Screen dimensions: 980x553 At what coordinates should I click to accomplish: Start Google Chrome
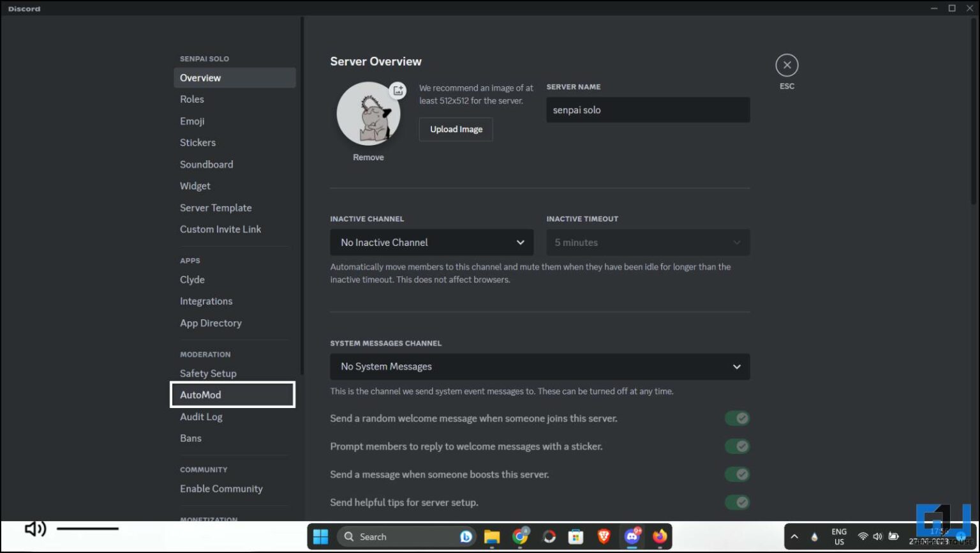(520, 536)
